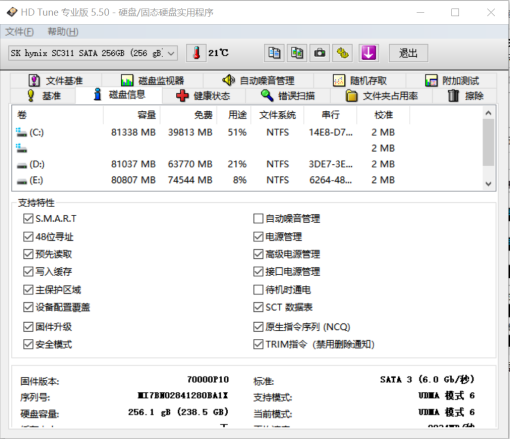
Task: Click the 21°C temperature reading
Action: 218,53
